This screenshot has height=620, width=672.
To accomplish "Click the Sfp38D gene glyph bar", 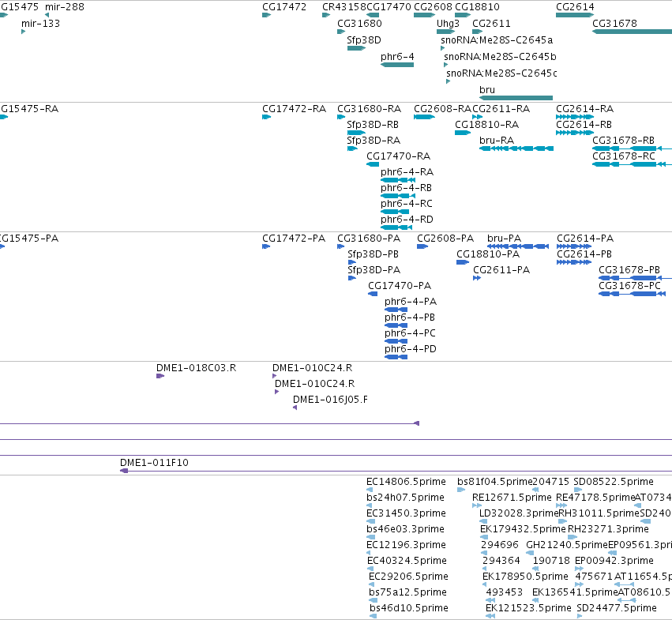I will click(x=356, y=48).
